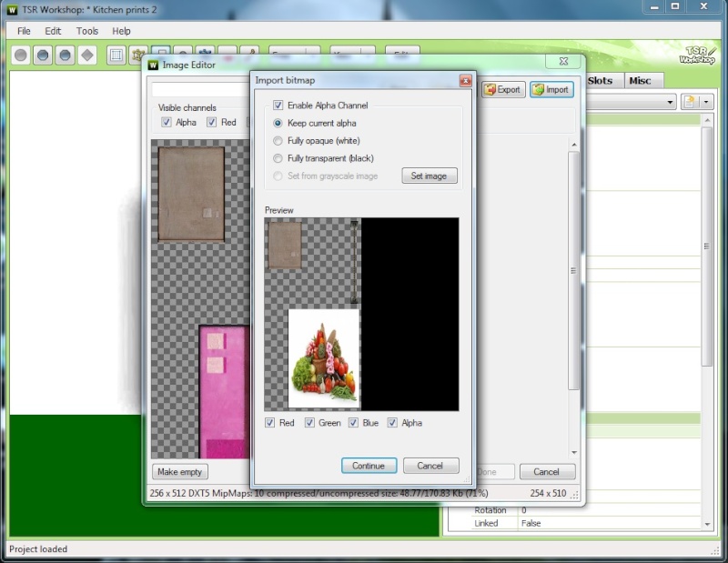
Task: Click the Import bitmap preview image
Action: [361, 314]
